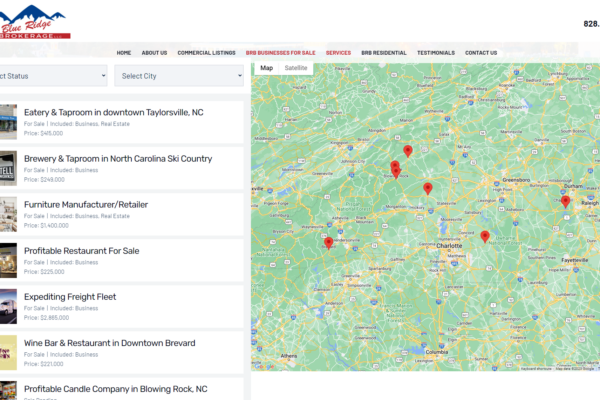This screenshot has width=600, height=400.
Task: Click the red map pin east of Charlotte
Action: tap(485, 236)
